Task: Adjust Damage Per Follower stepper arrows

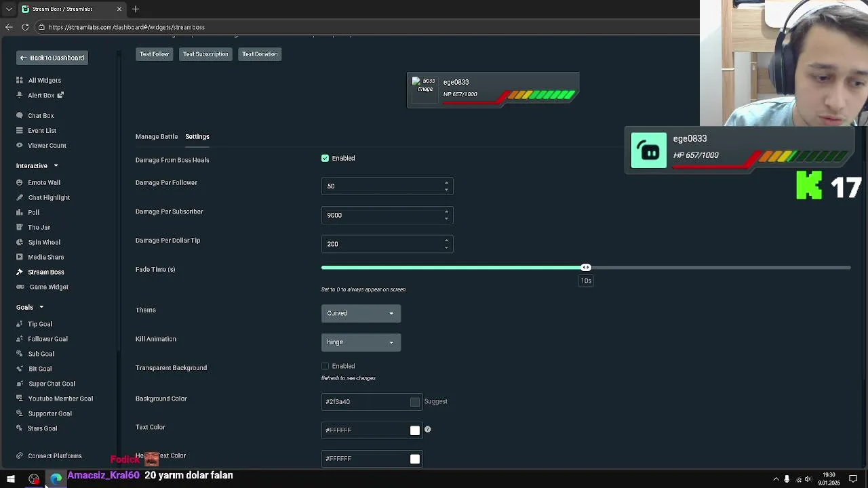Action: (446, 186)
